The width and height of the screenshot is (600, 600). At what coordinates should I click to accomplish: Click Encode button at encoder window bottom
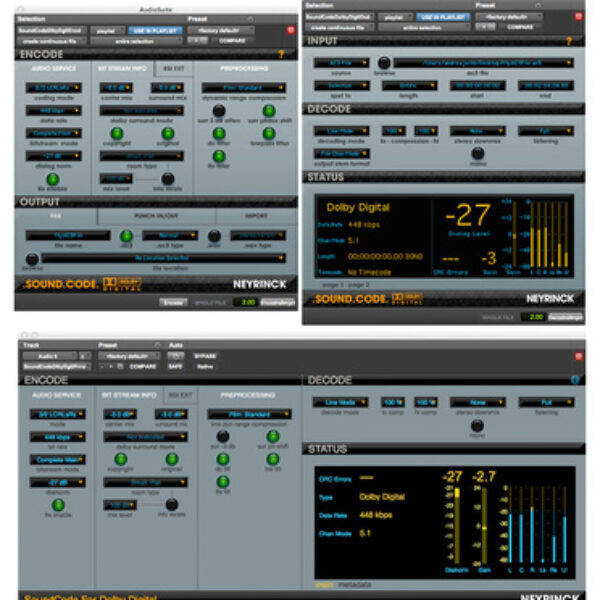tap(173, 302)
